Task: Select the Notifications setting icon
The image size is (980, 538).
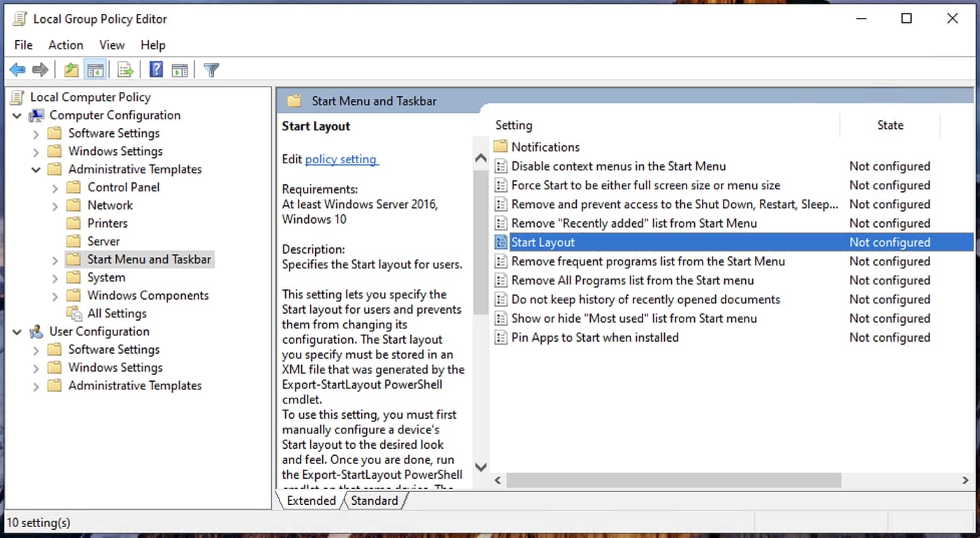Action: [x=500, y=147]
